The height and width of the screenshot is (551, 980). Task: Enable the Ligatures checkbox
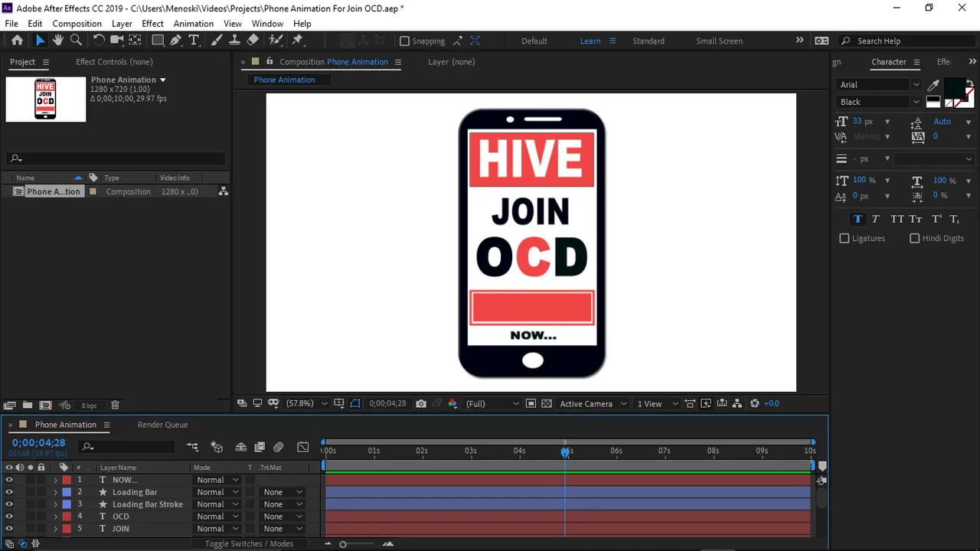(x=844, y=239)
